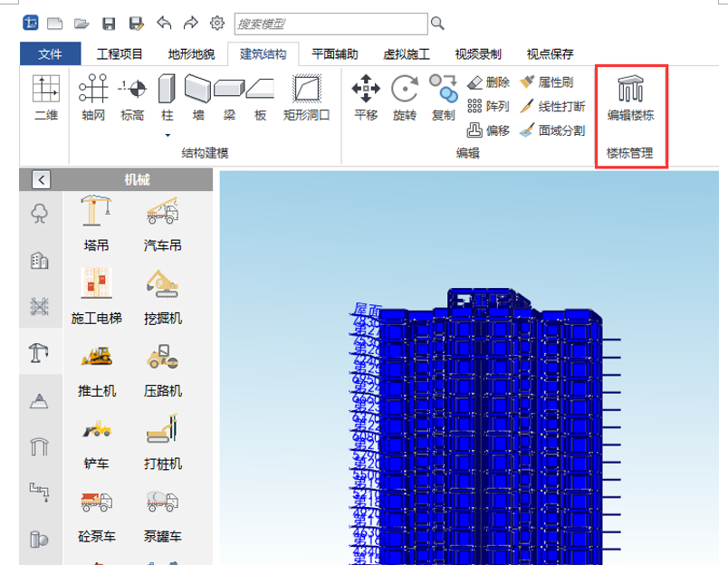Open the 视点保存 tab

(551, 53)
